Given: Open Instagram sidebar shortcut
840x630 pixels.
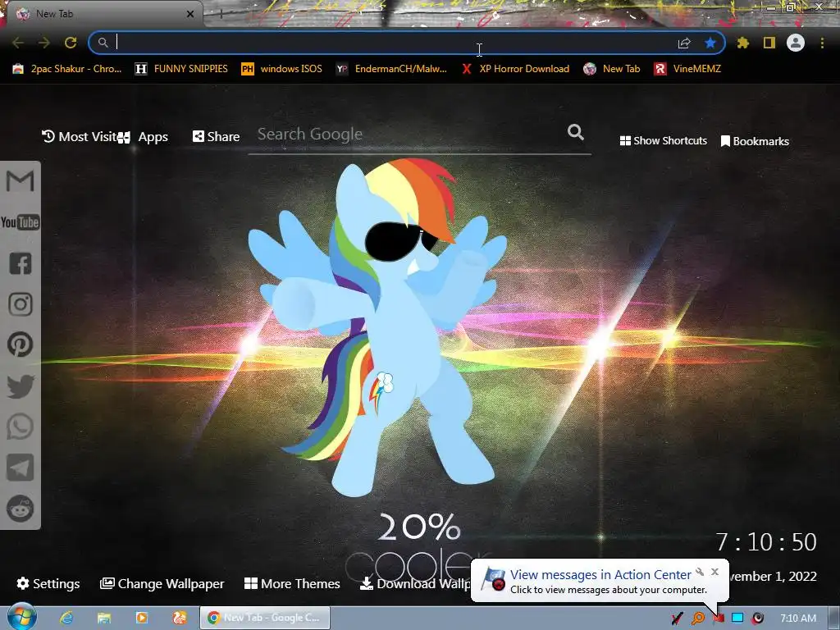Looking at the screenshot, I should tap(21, 304).
